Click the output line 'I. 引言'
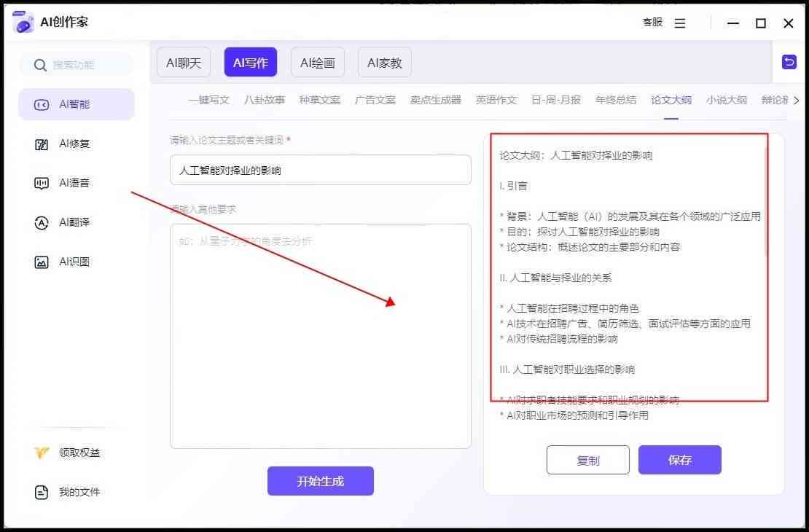Image resolution: width=809 pixels, height=532 pixels. click(513, 186)
